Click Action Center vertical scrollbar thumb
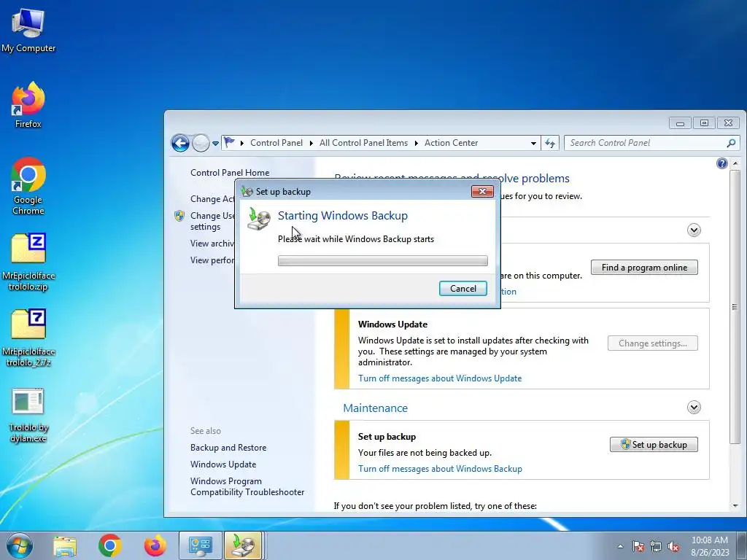 [x=735, y=307]
